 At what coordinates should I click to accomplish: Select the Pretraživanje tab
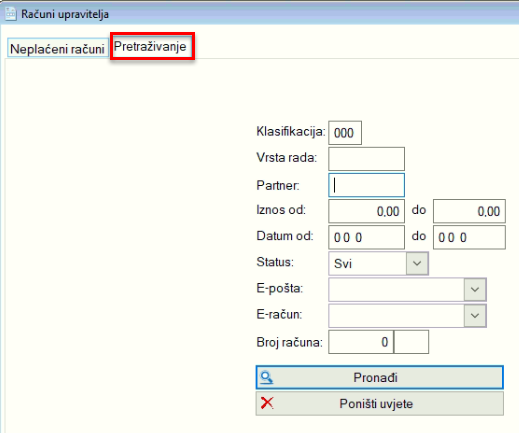coord(151,46)
